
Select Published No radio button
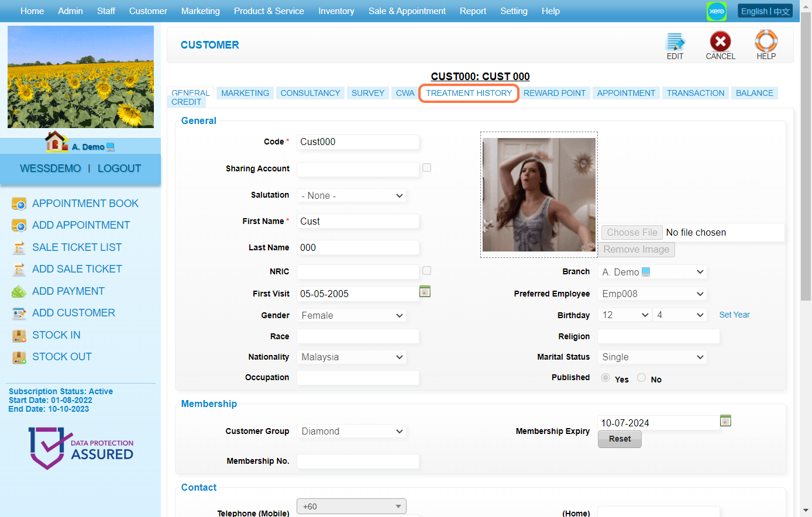coord(642,378)
